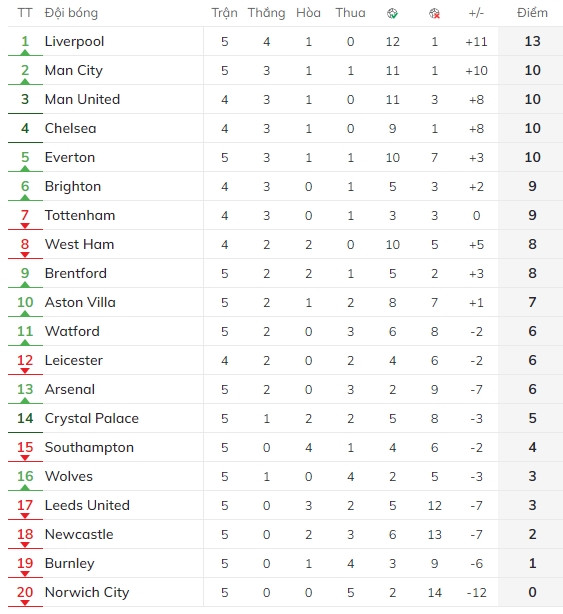Open the Crystal Palace team link
The image size is (563, 614).
[x=92, y=419]
